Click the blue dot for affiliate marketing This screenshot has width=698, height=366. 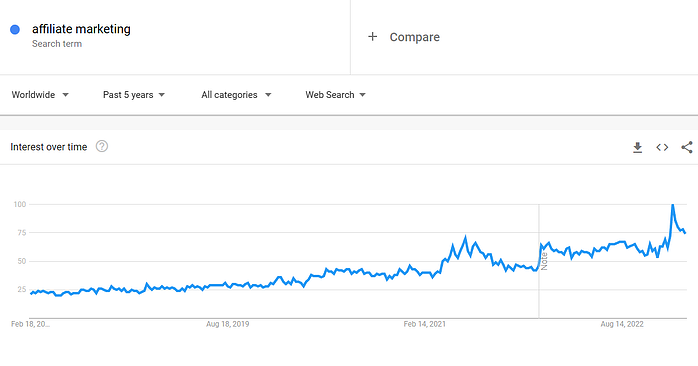[x=15, y=29]
